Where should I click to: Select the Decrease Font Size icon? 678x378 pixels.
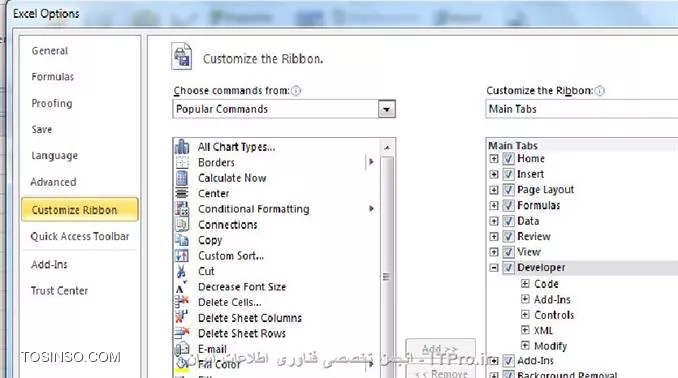pyautogui.click(x=181, y=287)
